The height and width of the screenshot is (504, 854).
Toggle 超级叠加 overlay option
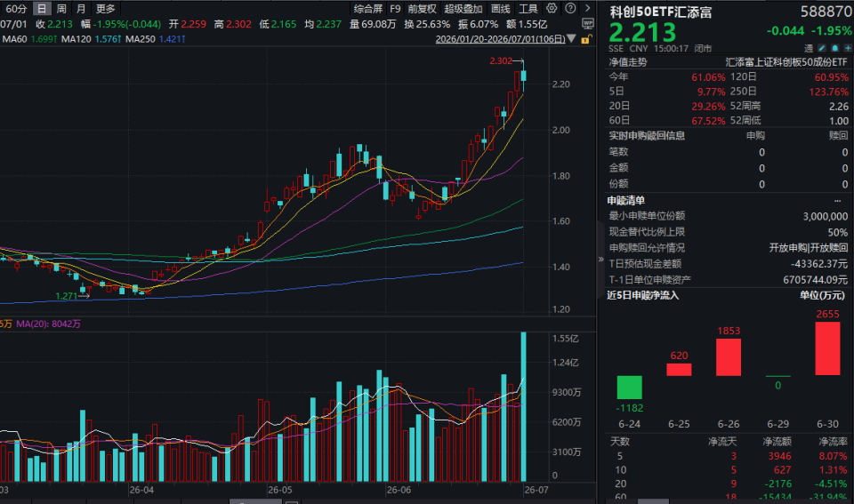[463, 9]
